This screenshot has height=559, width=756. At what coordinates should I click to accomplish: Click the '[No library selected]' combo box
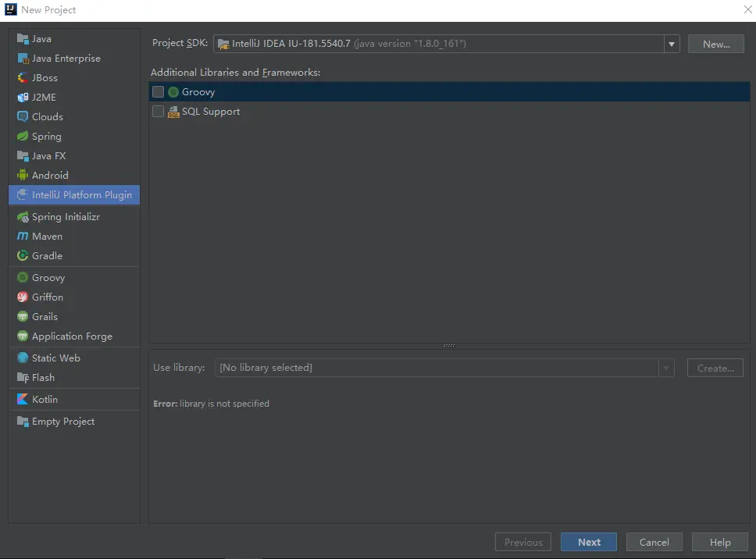pos(444,369)
